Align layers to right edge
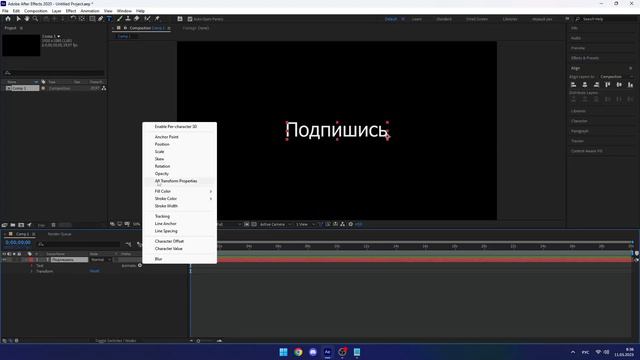The height and width of the screenshot is (360, 640). point(596,84)
